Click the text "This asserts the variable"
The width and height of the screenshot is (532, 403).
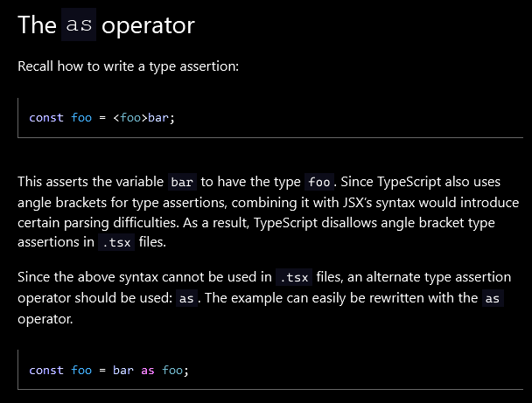pos(90,183)
